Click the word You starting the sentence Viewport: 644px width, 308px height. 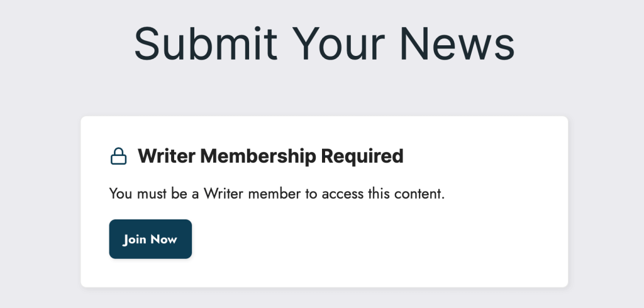pos(121,194)
